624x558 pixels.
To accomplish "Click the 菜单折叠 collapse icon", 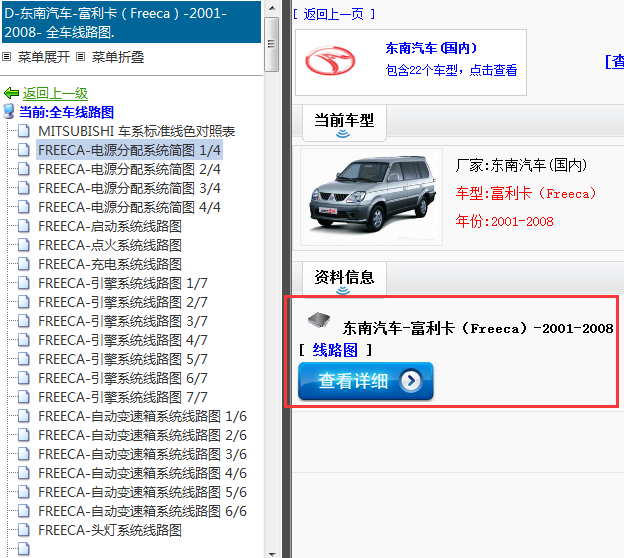I will point(80,57).
